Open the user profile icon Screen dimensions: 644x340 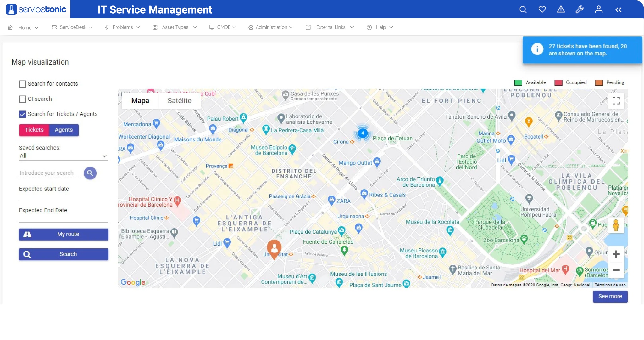pos(598,9)
